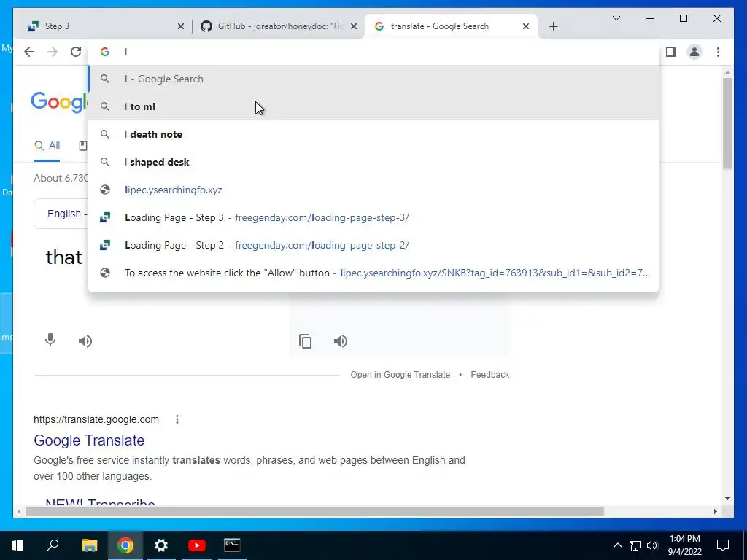Click the Google logo on results page
The image size is (747, 560).
[x=59, y=102]
